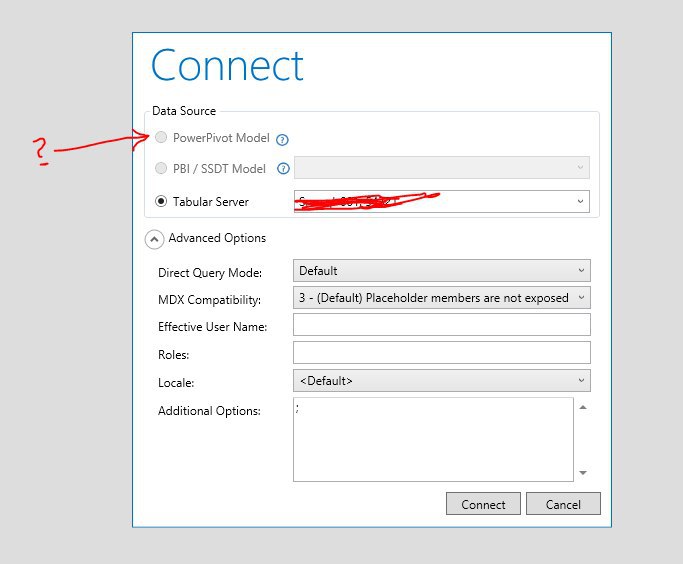This screenshot has height=564, width=683.
Task: Click the MDX Compatibility label
Action: coord(210,300)
